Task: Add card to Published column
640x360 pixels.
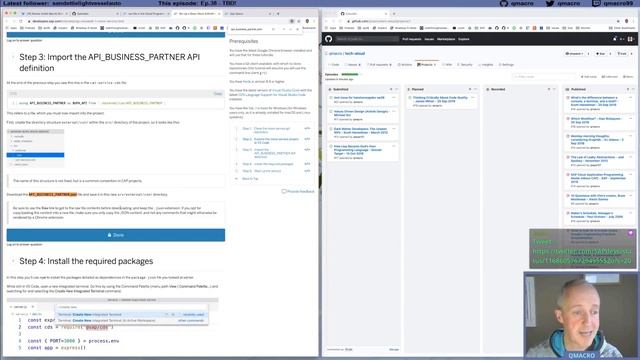Action: click(x=628, y=89)
